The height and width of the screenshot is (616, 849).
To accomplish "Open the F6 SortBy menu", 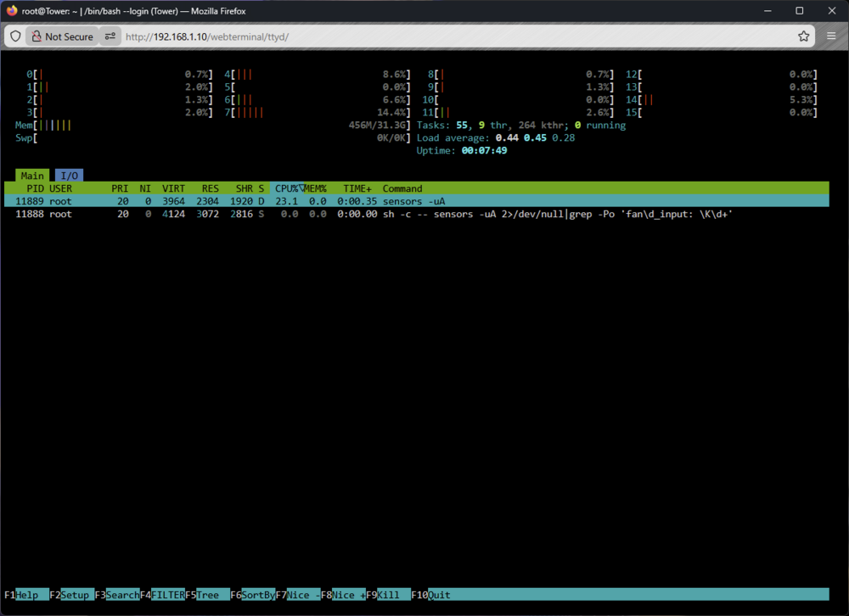I will coord(253,594).
